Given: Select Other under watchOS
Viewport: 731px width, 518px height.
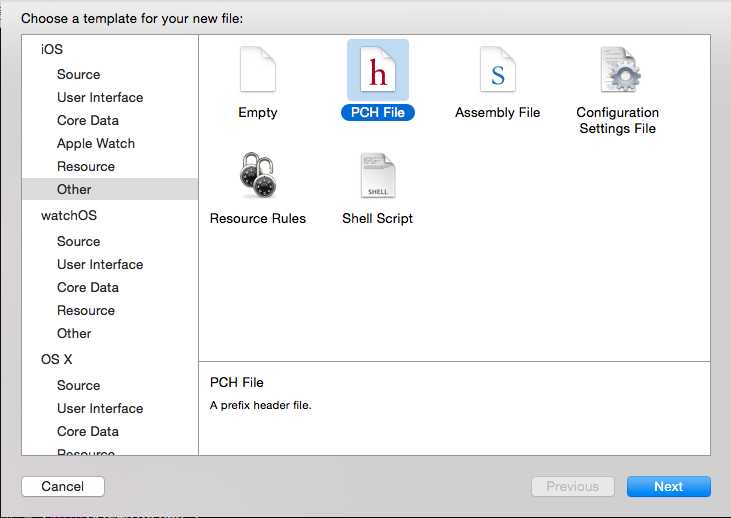Looking at the screenshot, I should coord(74,333).
